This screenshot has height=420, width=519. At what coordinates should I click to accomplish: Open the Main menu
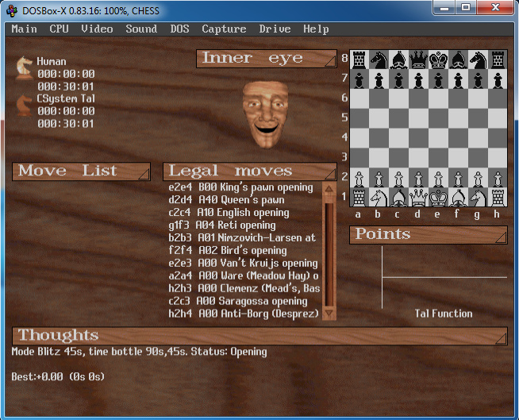24,29
